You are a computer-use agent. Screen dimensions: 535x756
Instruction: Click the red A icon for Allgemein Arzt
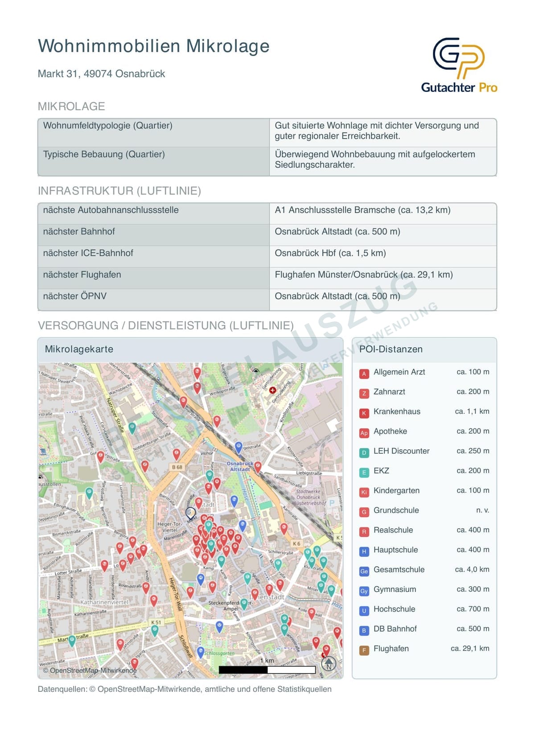(364, 374)
